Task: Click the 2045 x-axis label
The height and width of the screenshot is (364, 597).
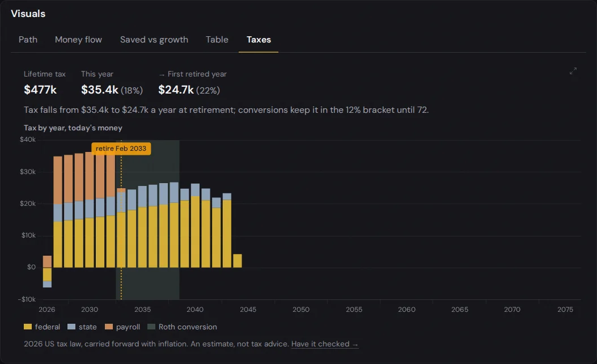Action: [x=248, y=310]
